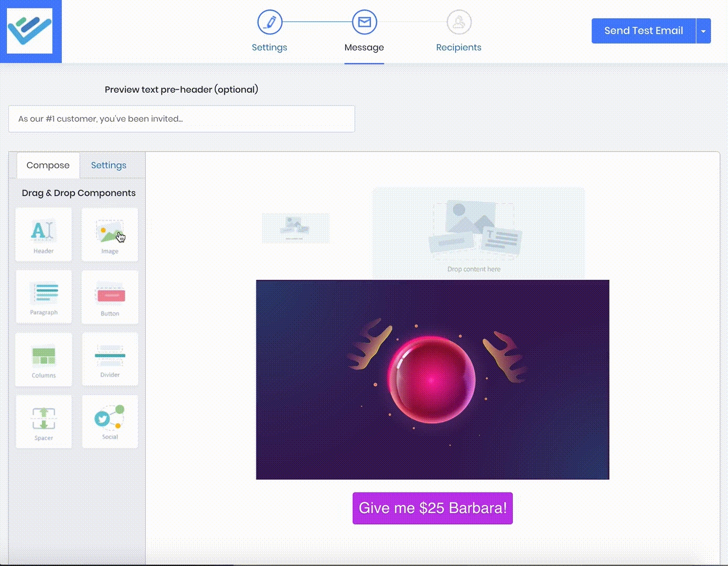Viewport: 728px width, 566px height.
Task: Go to the Recipients step icon
Action: pyautogui.click(x=459, y=22)
